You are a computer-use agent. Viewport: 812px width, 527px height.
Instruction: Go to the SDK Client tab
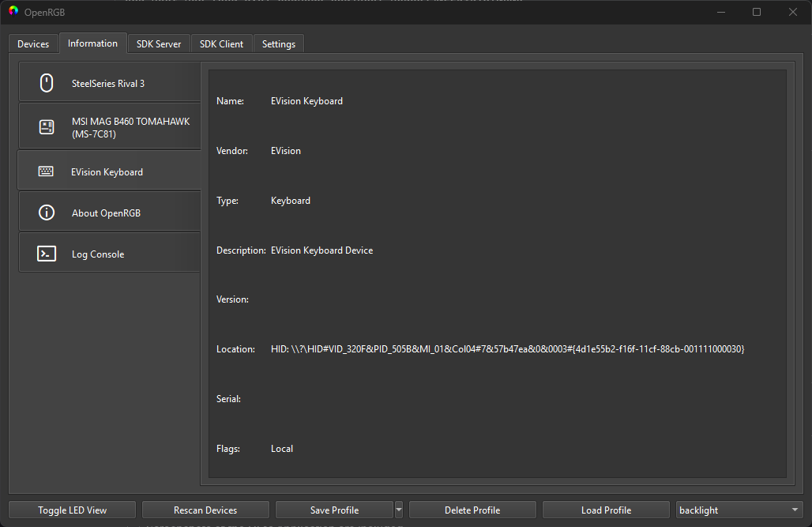click(x=221, y=44)
